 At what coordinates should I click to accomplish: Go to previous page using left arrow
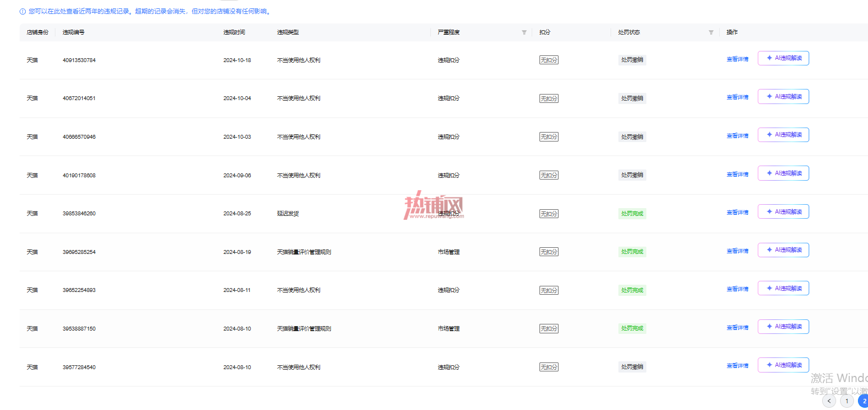pyautogui.click(x=829, y=401)
